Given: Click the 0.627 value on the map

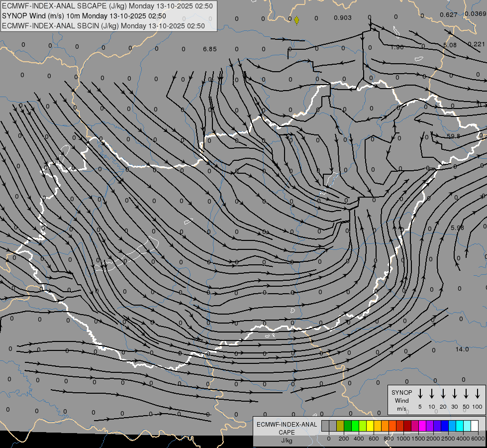Looking at the screenshot, I should pos(449,14).
